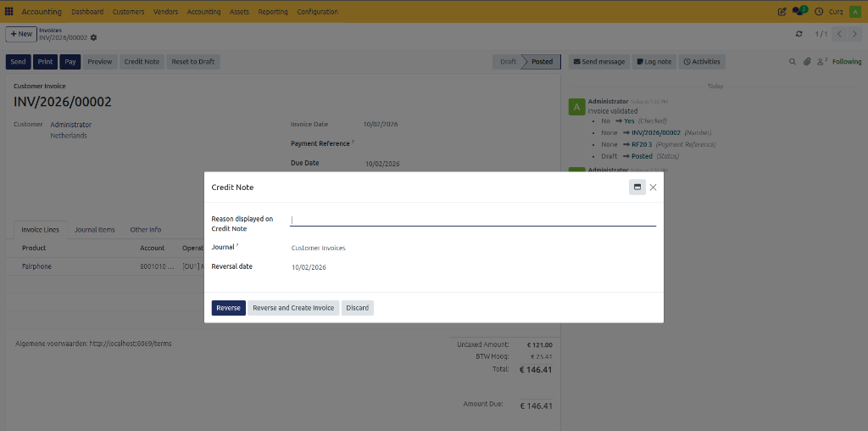The image size is (868, 431).
Task: Click the gear icon next to INV/2026/00002
Action: [x=93, y=37]
